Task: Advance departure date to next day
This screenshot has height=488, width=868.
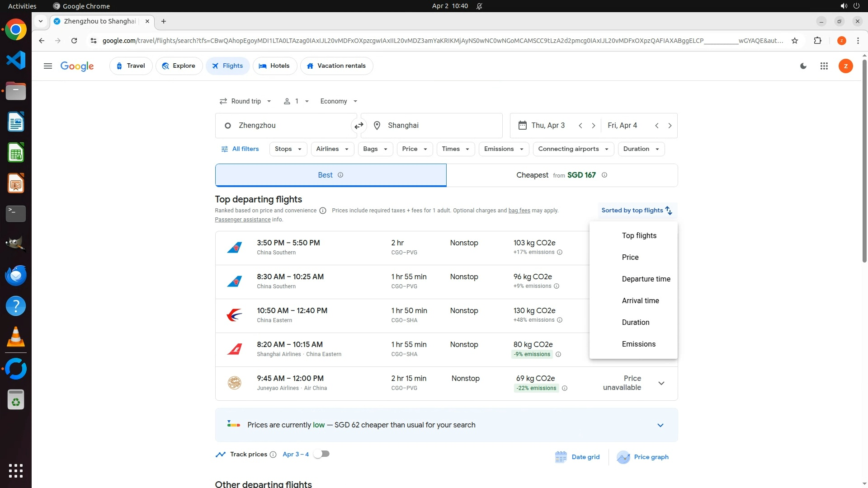Action: [x=593, y=126]
